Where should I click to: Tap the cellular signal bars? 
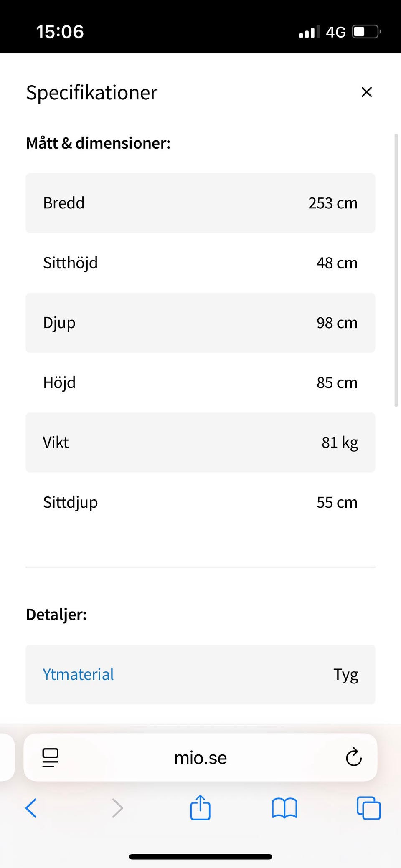pos(309,32)
